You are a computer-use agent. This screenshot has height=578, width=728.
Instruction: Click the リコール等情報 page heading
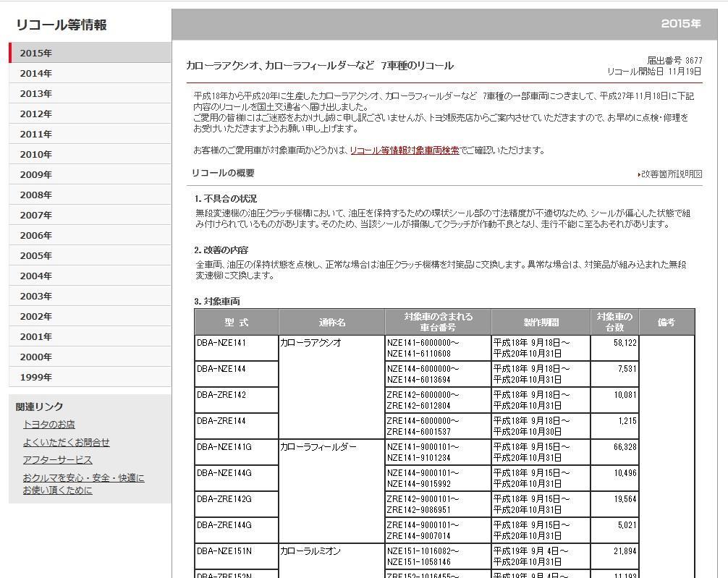pyautogui.click(x=62, y=25)
